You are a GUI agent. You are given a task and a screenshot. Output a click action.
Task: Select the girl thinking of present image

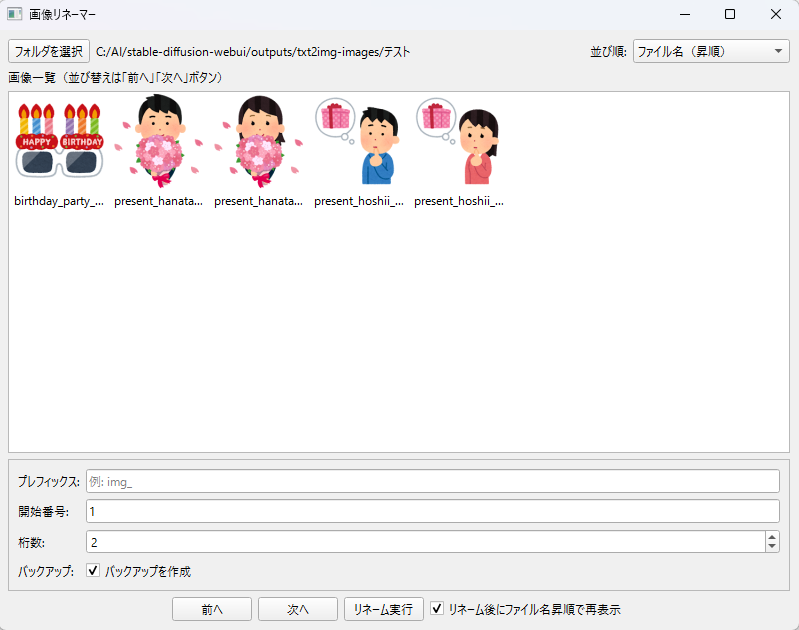point(459,141)
